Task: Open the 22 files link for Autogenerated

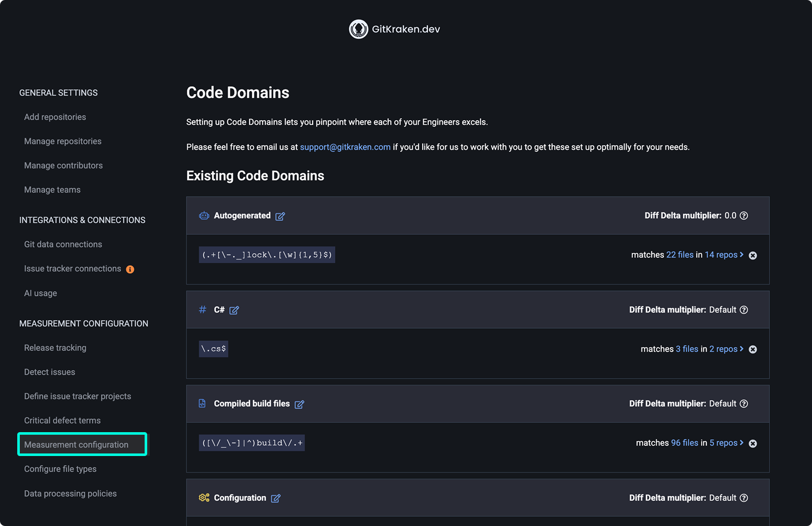Action: 680,255
